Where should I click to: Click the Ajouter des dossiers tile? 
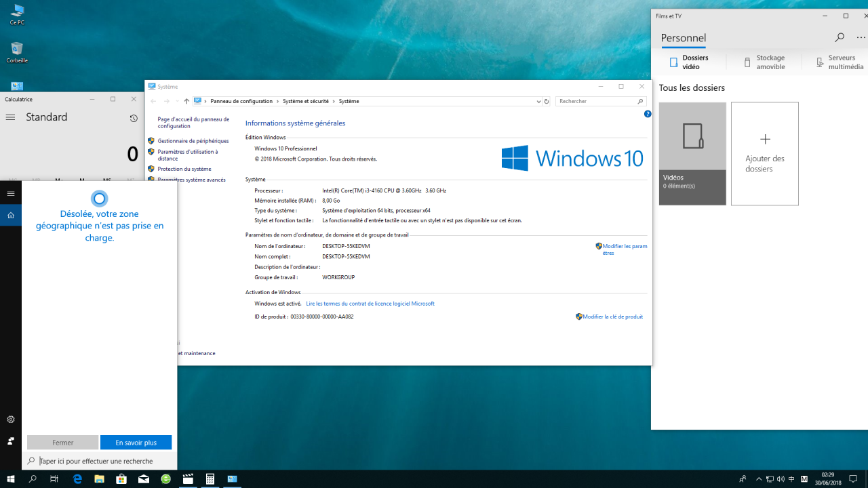(765, 154)
